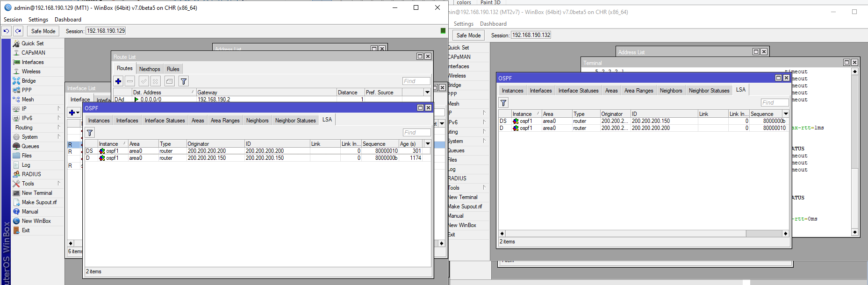The height and width of the screenshot is (285, 868).
Task: Open Dashboard menu in MT1 window
Action: click(x=68, y=20)
